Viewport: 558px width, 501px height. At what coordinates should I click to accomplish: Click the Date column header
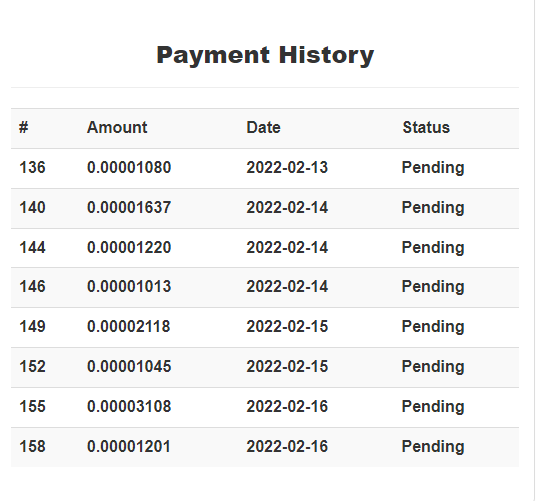(x=263, y=127)
